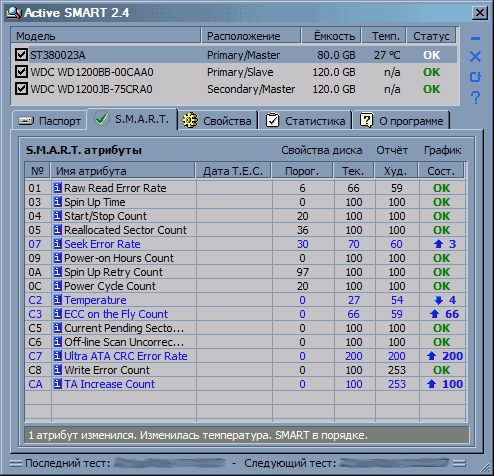Click the blue minimize dash icon
The height and width of the screenshot is (476, 494).
[x=475, y=39]
